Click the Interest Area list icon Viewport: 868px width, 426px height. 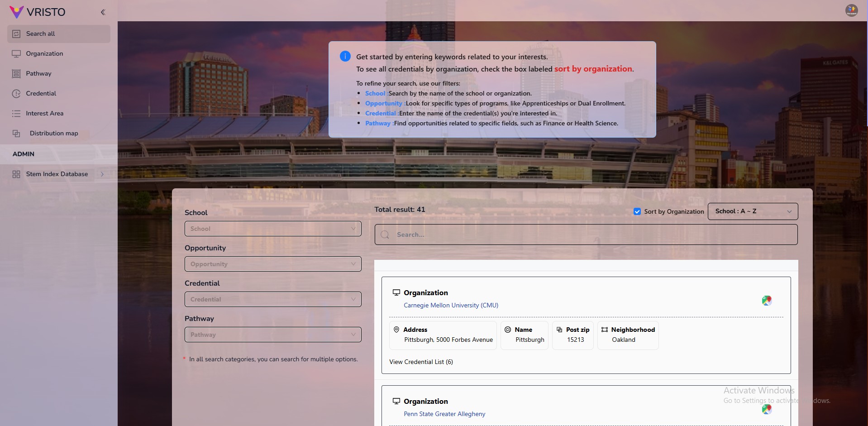pos(16,114)
